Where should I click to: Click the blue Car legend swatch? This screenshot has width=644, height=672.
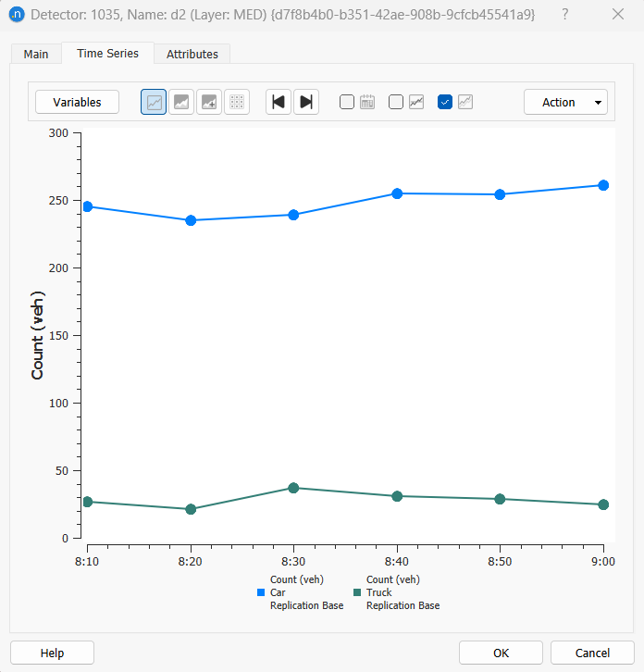coord(261,592)
